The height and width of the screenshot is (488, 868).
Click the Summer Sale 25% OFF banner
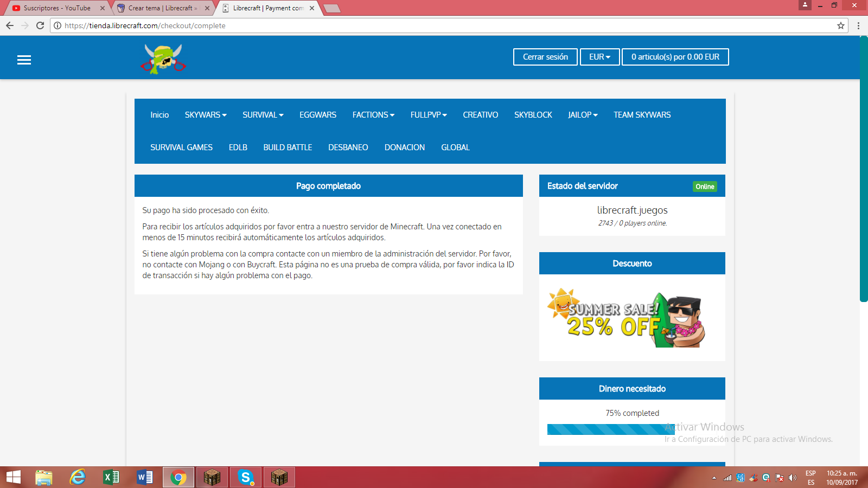(627, 318)
